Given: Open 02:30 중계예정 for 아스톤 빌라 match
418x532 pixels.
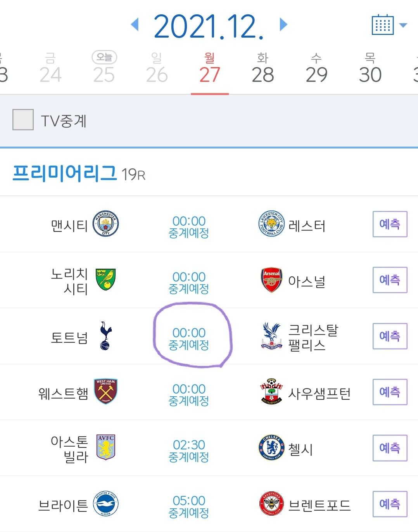Looking at the screenshot, I should coord(189,450).
